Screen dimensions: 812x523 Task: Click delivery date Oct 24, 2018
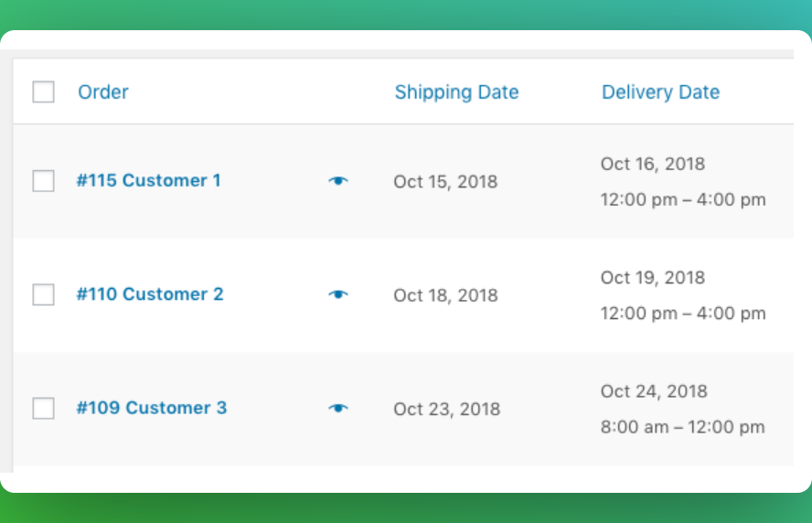(654, 391)
